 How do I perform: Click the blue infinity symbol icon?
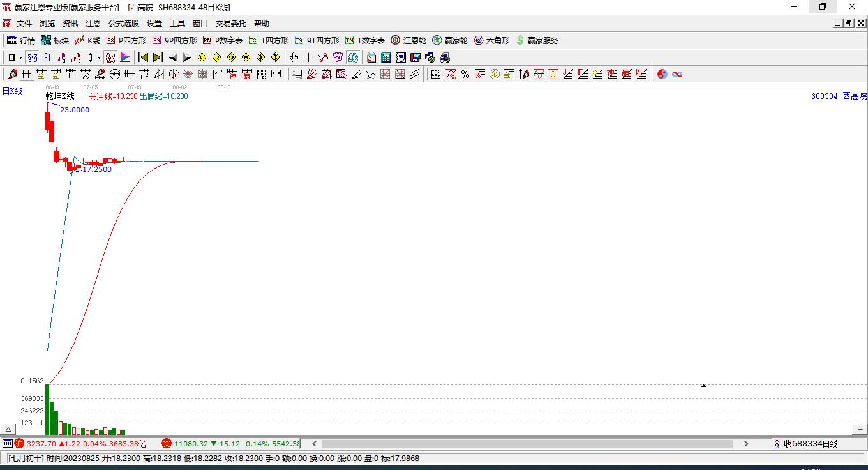point(677,74)
